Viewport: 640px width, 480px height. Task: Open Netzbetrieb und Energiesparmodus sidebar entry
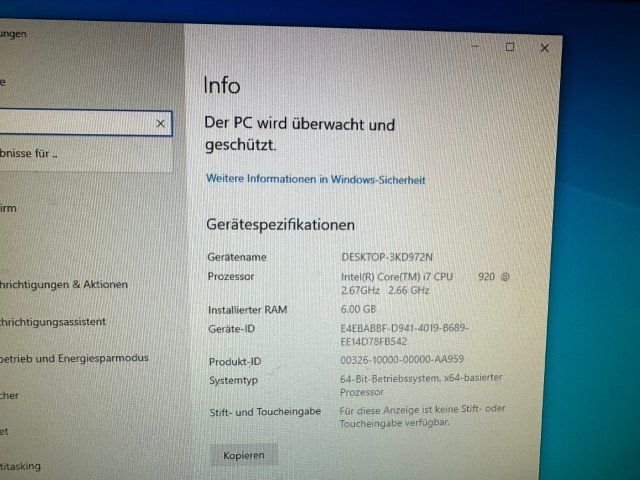[x=74, y=358]
